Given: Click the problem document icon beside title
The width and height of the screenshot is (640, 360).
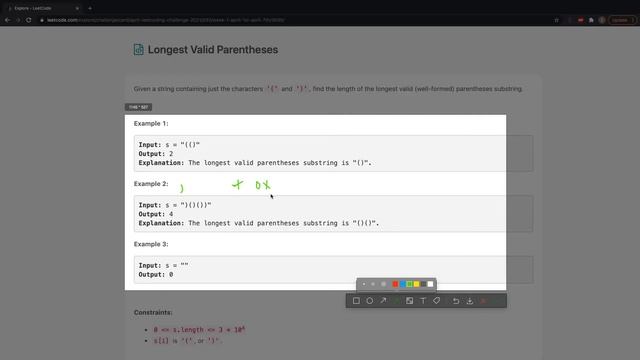Looking at the screenshot, I should [138, 49].
